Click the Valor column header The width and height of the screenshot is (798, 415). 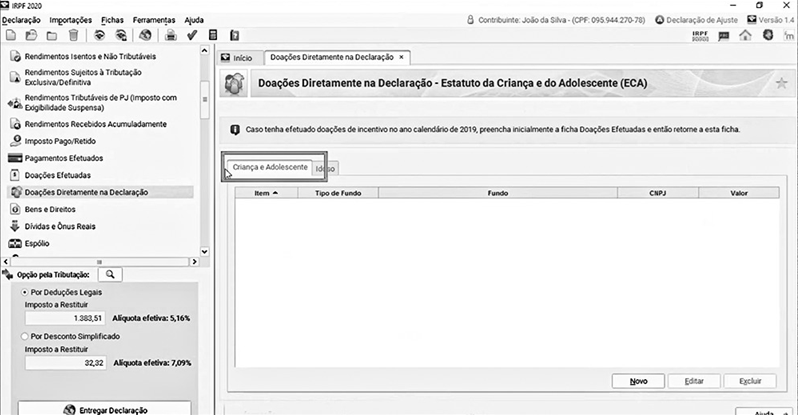(x=739, y=193)
